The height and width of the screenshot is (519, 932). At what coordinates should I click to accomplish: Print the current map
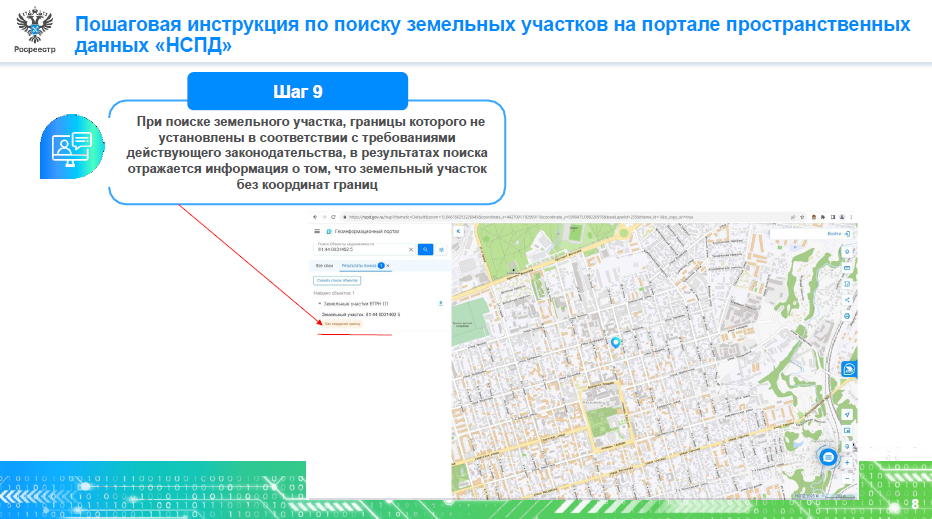[x=847, y=316]
